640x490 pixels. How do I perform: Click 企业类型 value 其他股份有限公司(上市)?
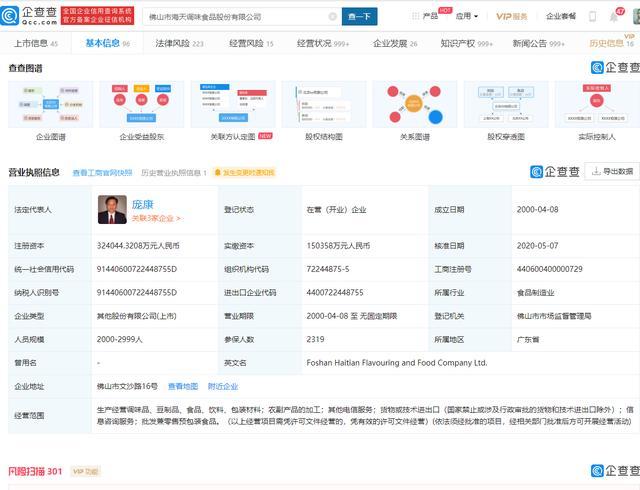[136, 316]
